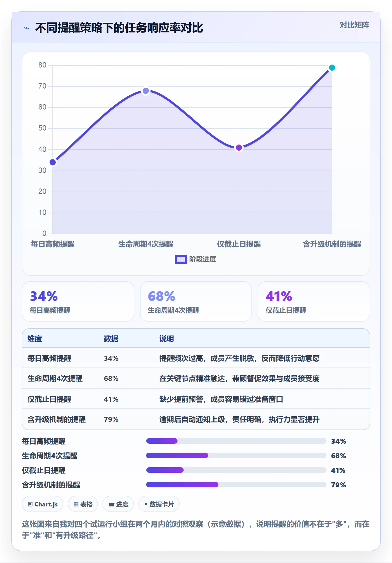
Task: Click the 79% value in the table
Action: pos(111,419)
